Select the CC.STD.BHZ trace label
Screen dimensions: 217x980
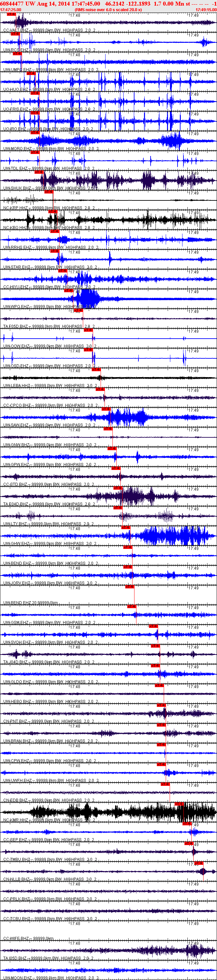49,485
